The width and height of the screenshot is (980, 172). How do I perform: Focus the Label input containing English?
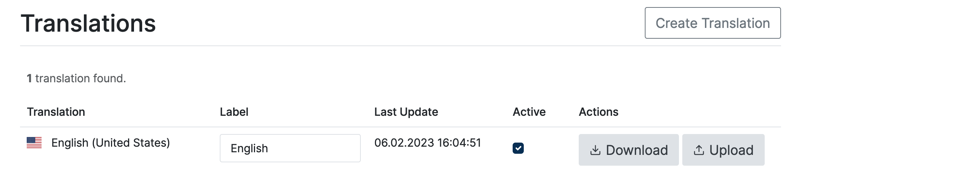tap(290, 148)
